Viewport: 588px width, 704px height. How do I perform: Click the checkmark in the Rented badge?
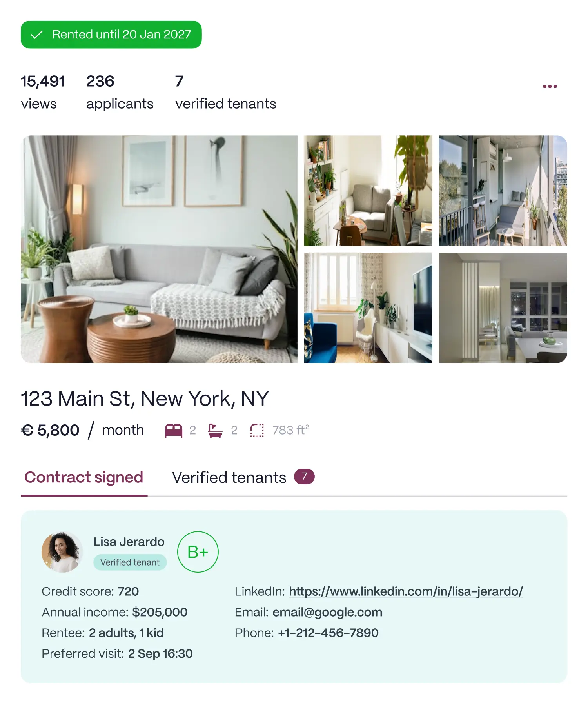pos(36,35)
